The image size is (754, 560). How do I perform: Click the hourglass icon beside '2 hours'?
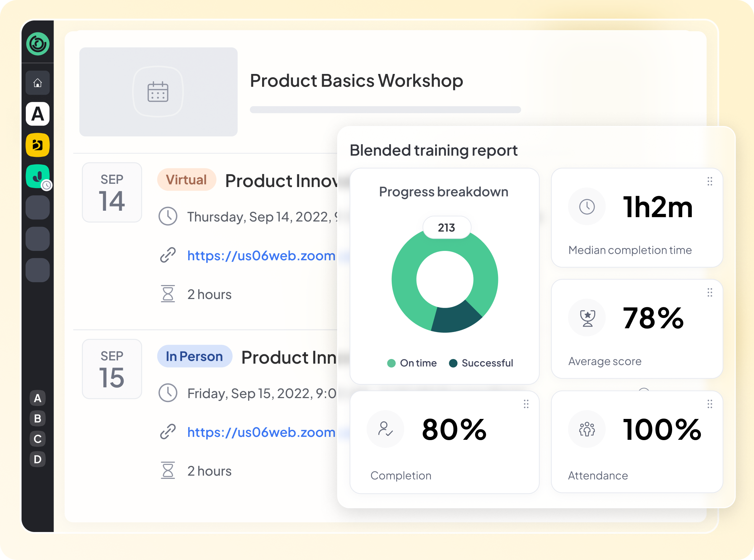pos(168,294)
